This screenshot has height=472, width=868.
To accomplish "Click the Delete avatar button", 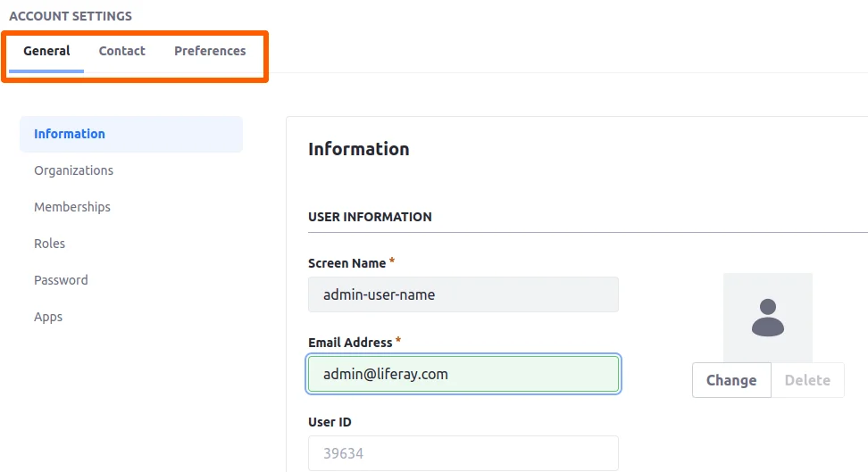I will [x=807, y=380].
